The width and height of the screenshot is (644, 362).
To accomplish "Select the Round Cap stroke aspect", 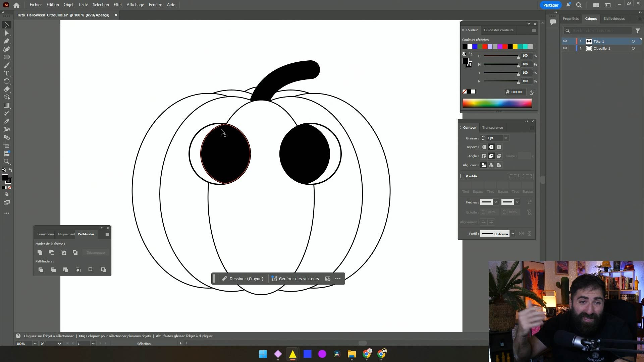I will coord(491,147).
